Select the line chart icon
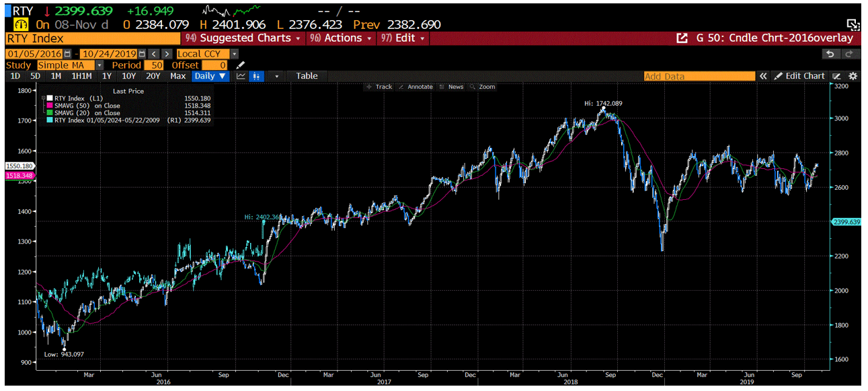The width and height of the screenshot is (868, 391). click(x=241, y=76)
